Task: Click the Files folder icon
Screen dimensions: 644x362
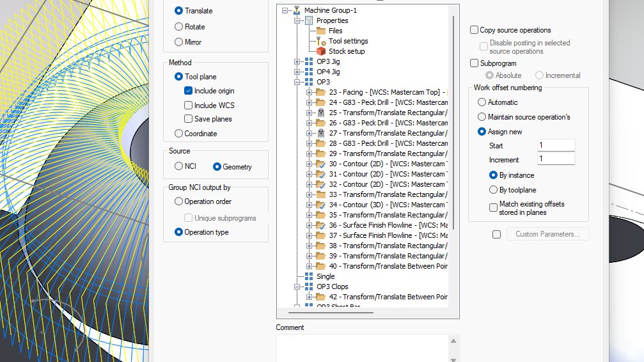Action: 321,31
